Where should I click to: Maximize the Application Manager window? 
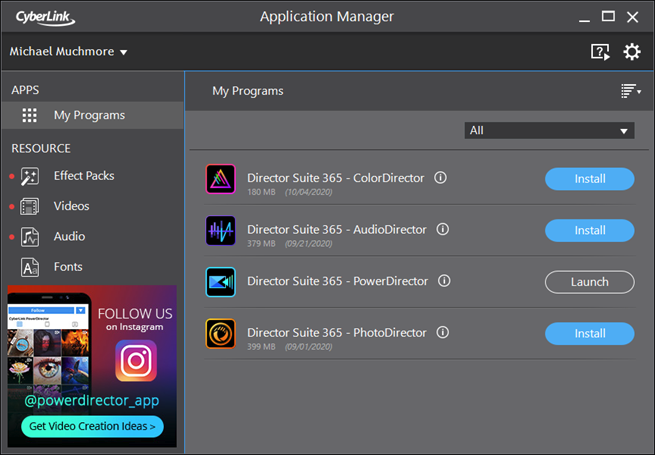click(608, 17)
